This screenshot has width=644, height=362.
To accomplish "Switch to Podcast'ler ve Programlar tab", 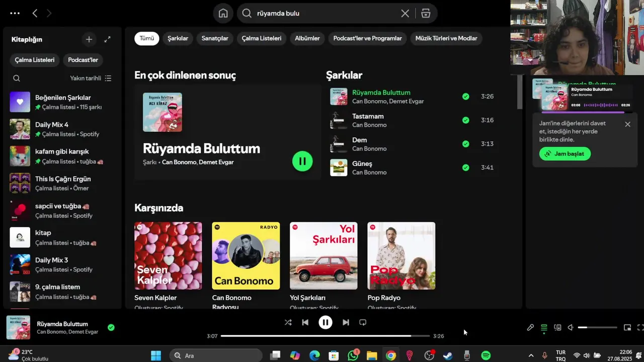I will [x=368, y=38].
